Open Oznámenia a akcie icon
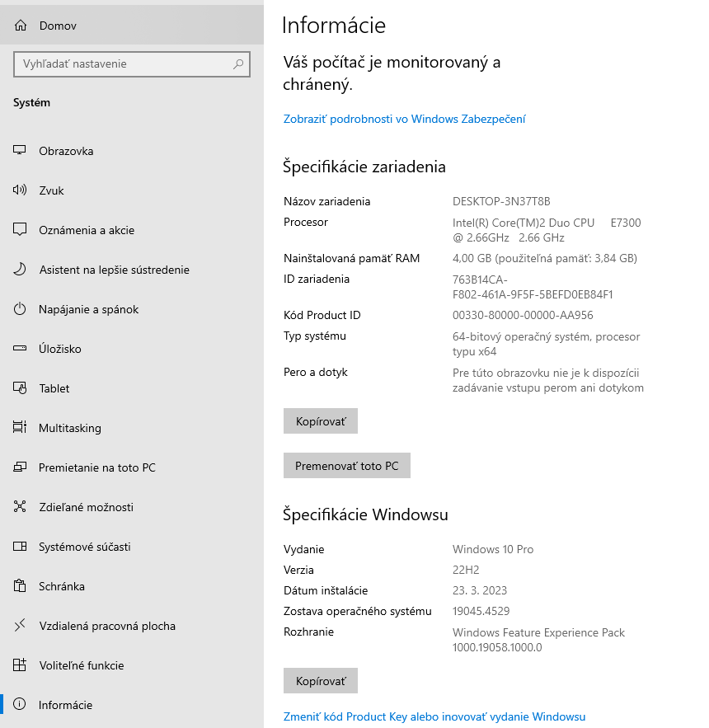 [x=21, y=230]
